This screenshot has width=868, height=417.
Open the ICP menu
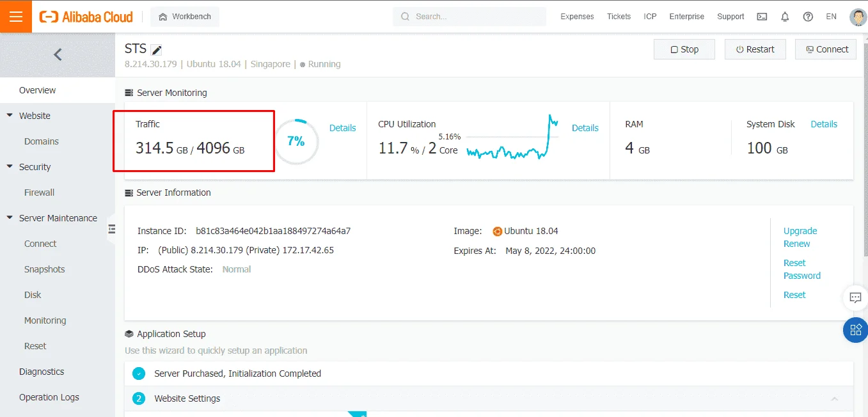click(650, 17)
